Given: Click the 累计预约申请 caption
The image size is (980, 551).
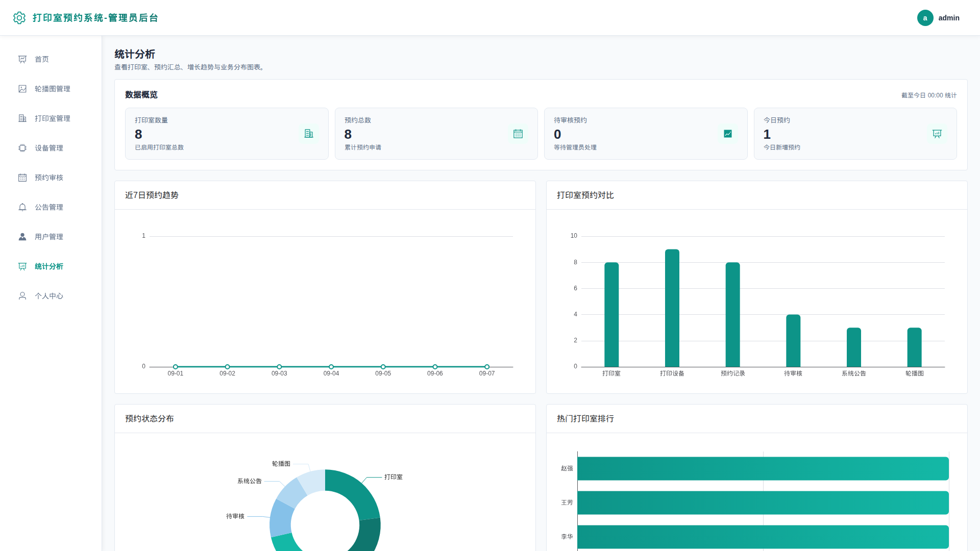Looking at the screenshot, I should point(363,147).
